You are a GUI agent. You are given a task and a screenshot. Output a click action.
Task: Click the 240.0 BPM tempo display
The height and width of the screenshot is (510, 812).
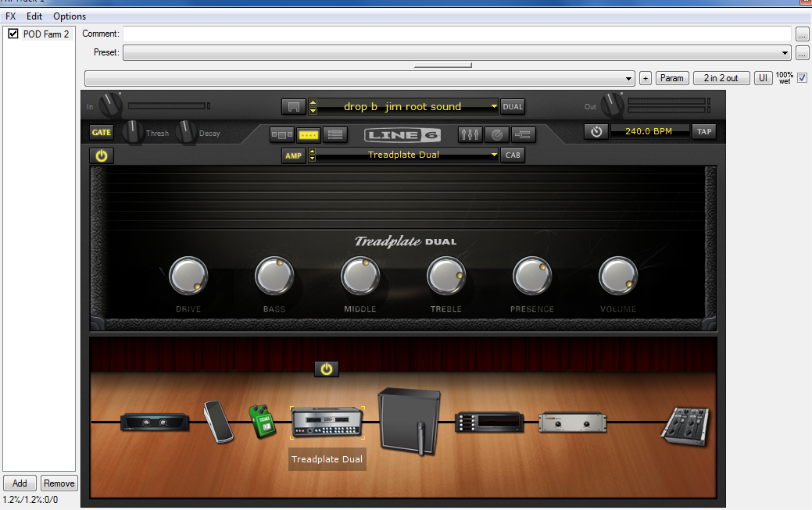649,131
